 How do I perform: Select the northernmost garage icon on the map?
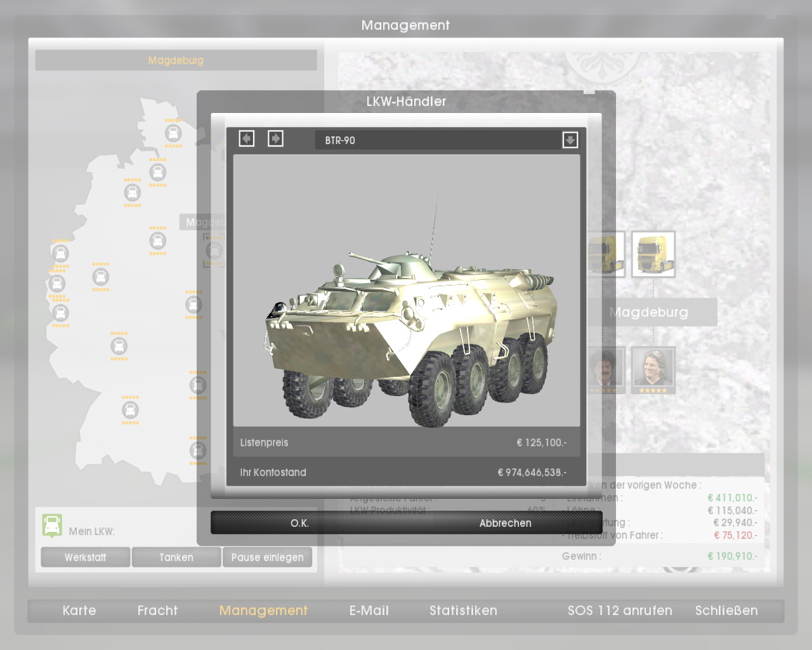coord(173,133)
